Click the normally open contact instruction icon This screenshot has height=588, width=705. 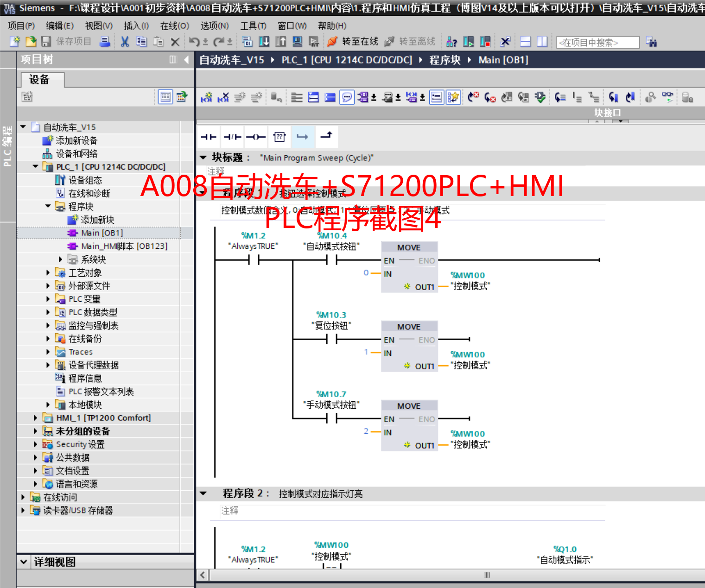(x=209, y=137)
